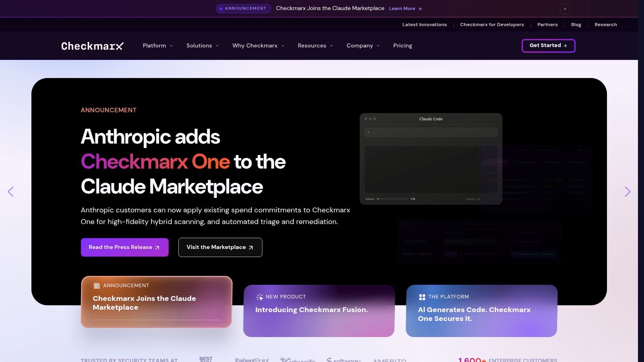Click the orange ANNOUNCEMENT label above headline

coord(109,110)
